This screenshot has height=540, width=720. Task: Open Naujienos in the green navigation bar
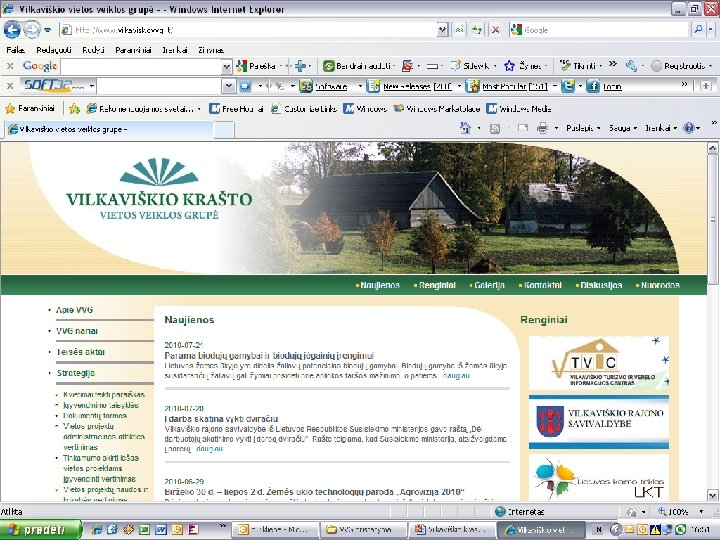pos(380,285)
